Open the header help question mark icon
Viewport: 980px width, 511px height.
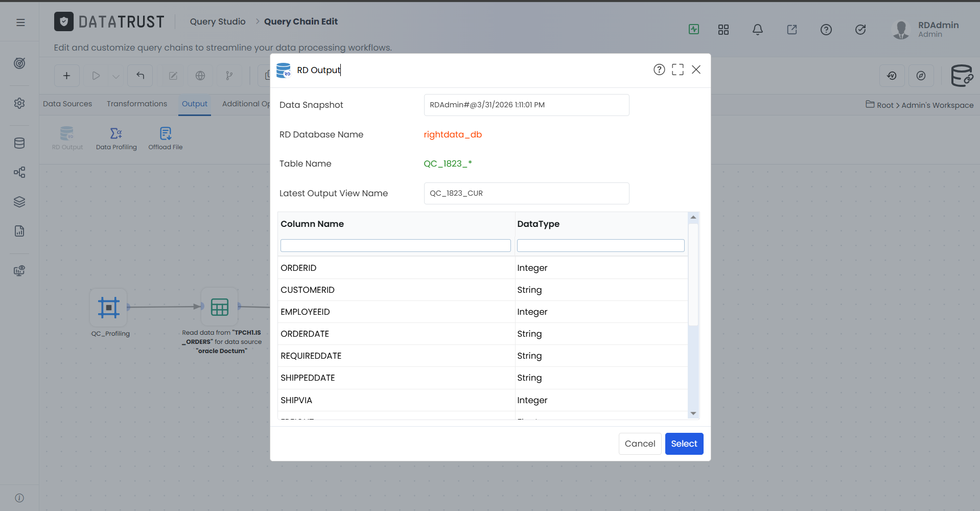(826, 30)
